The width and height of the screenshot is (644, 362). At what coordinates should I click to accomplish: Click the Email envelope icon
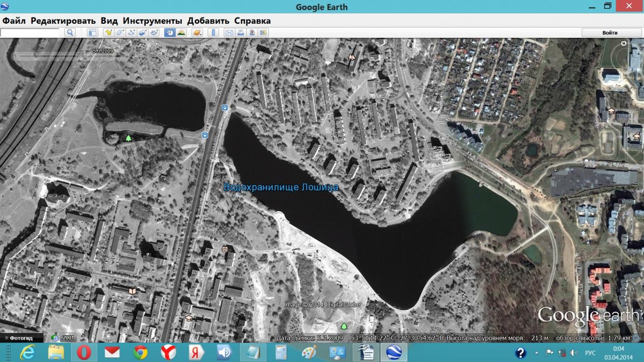pyautogui.click(x=229, y=33)
